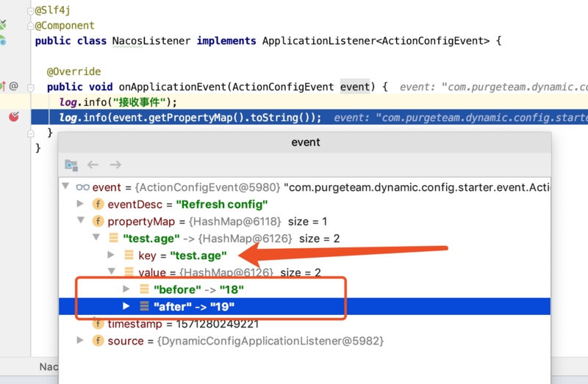The image size is (588, 384).
Task: Click the NacosListener class name
Action: tap(151, 41)
